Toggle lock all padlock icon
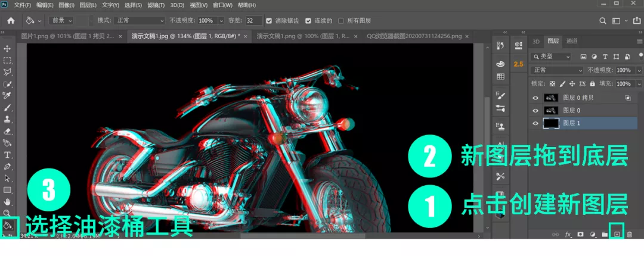This screenshot has height=256, width=644. [592, 84]
